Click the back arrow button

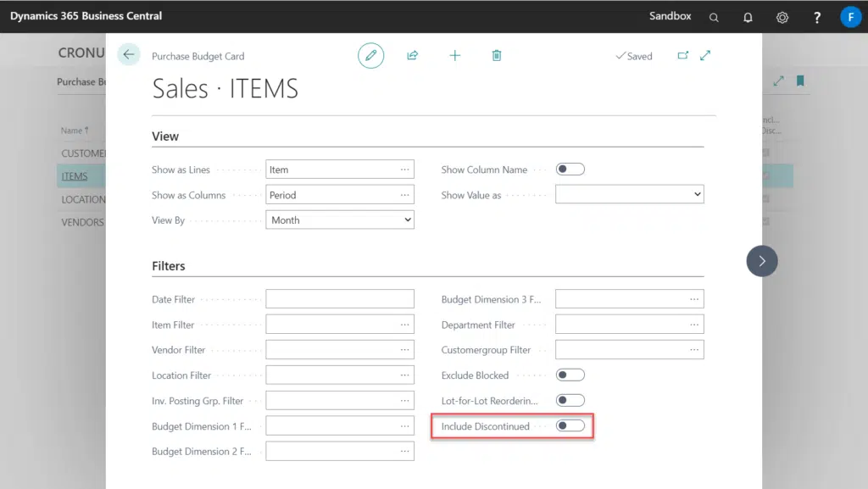point(129,55)
